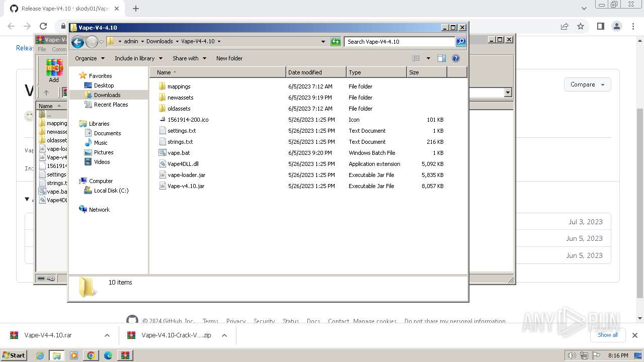Select Desktop in Favorites
This screenshot has width=644, height=362.
click(x=104, y=85)
